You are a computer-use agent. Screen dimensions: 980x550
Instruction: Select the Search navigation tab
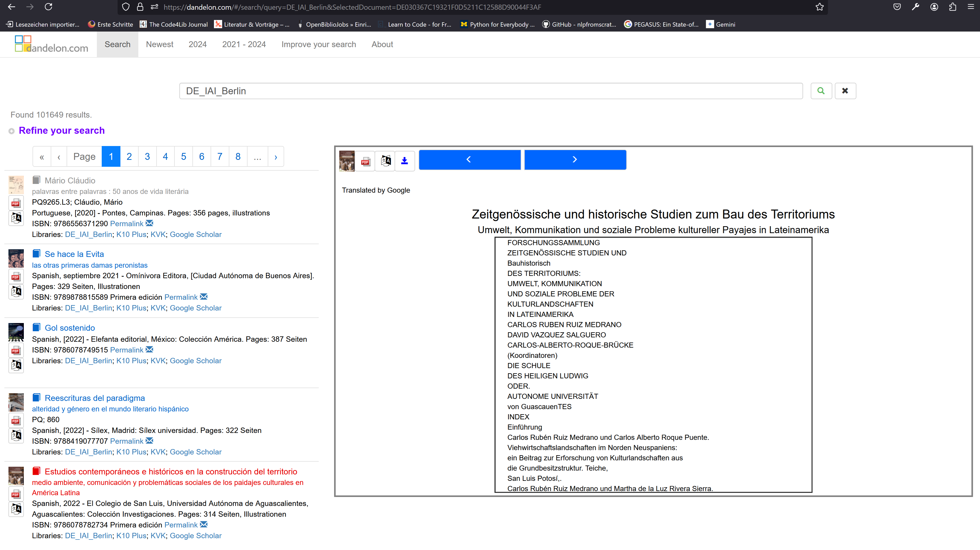(x=118, y=45)
